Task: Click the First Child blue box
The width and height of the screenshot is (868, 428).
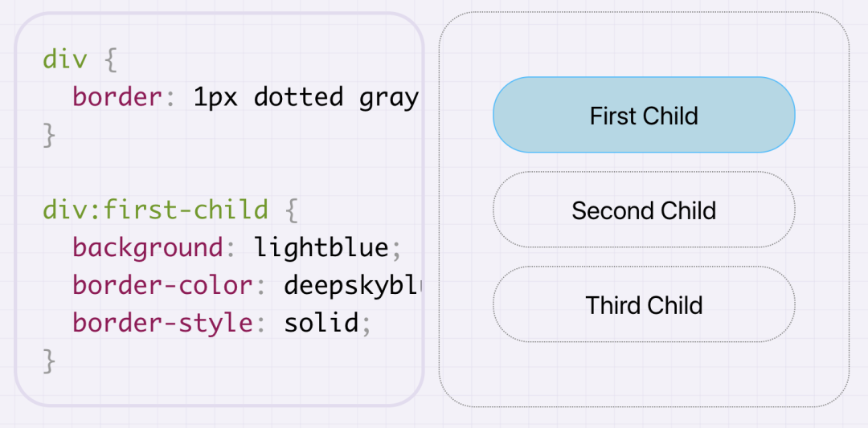Action: coord(644,115)
